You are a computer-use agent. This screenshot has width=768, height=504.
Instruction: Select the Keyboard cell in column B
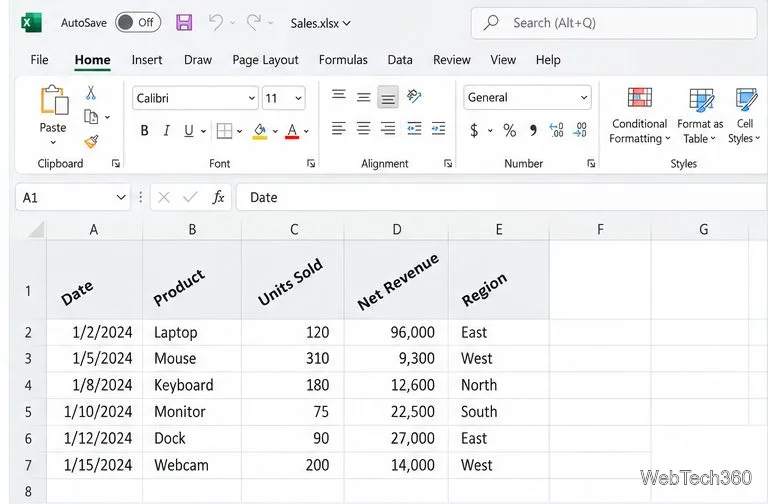point(192,385)
